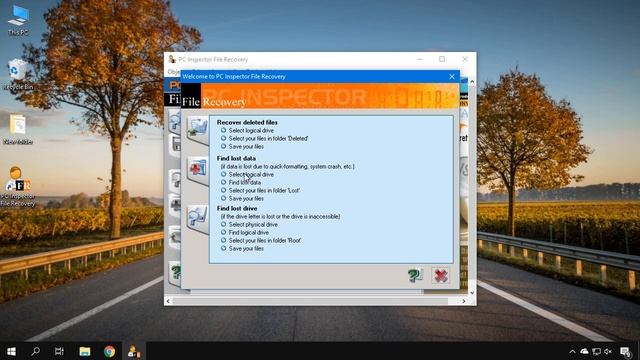Click down arrow of main window vertical scrollbar
Viewport: 640px width, 360px height.
click(472, 292)
